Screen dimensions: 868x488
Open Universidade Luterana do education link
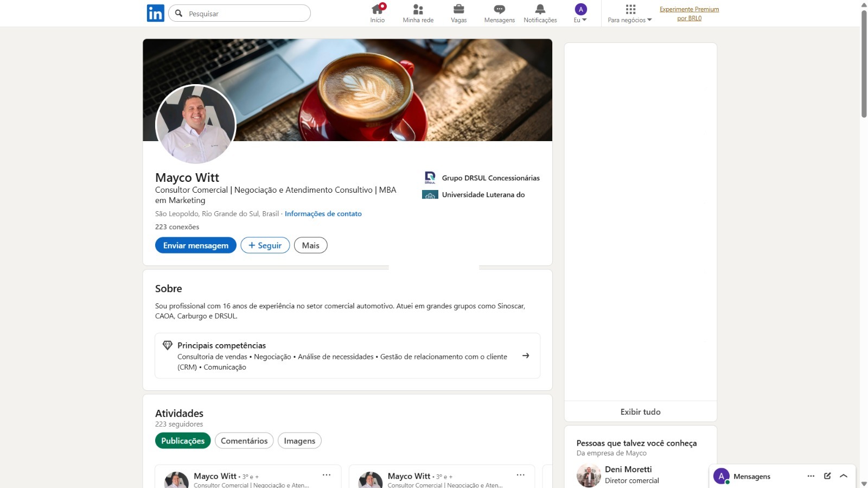click(483, 195)
